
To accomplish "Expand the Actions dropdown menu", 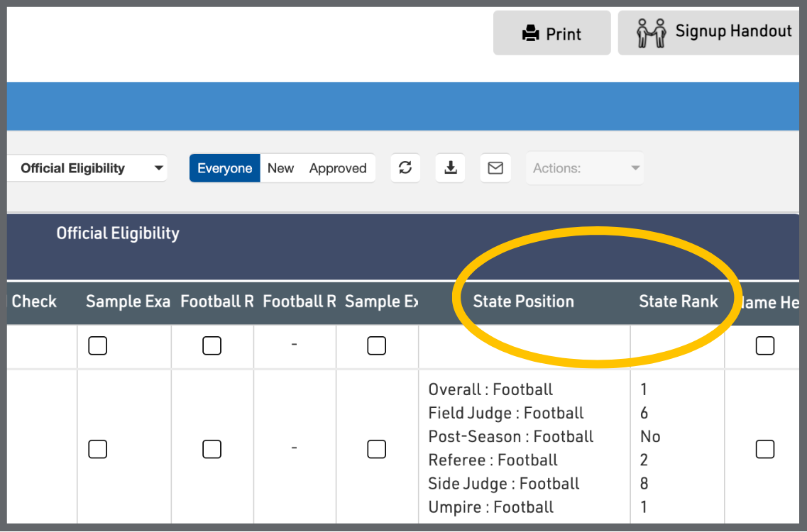I will [x=585, y=168].
